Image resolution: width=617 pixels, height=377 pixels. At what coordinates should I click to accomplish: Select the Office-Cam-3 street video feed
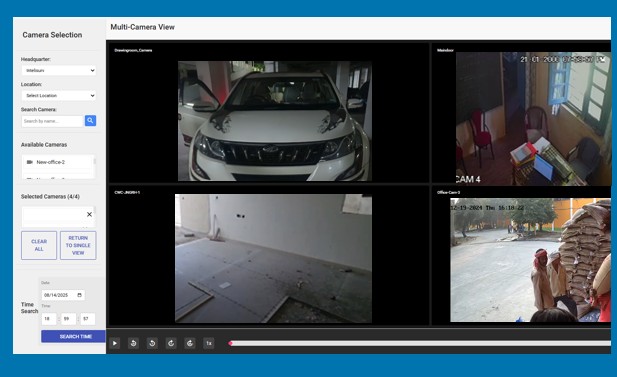point(530,260)
